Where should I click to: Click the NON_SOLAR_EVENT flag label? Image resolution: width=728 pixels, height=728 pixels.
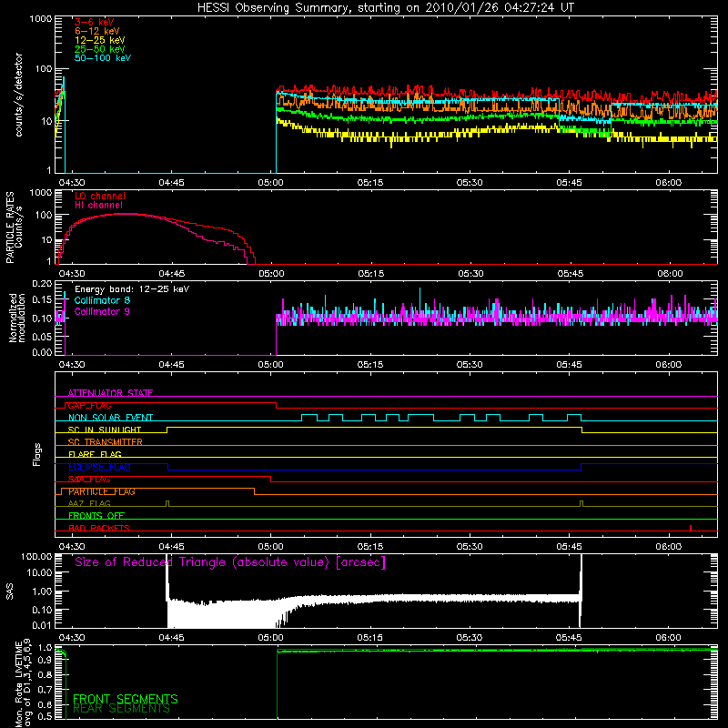(x=110, y=418)
